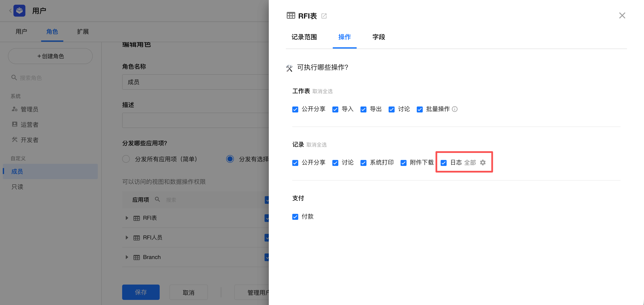Click the 管理用户 button
The width and height of the screenshot is (644, 305).
(252, 292)
